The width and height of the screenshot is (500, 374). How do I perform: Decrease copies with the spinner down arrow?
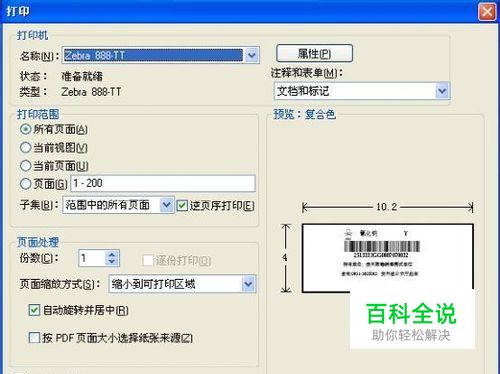(112, 262)
